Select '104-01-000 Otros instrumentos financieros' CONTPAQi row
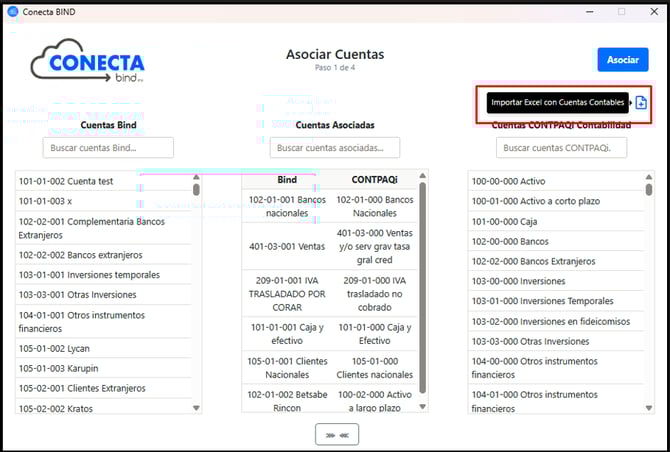Viewport: 670px width, 452px height. pyautogui.click(x=556, y=399)
